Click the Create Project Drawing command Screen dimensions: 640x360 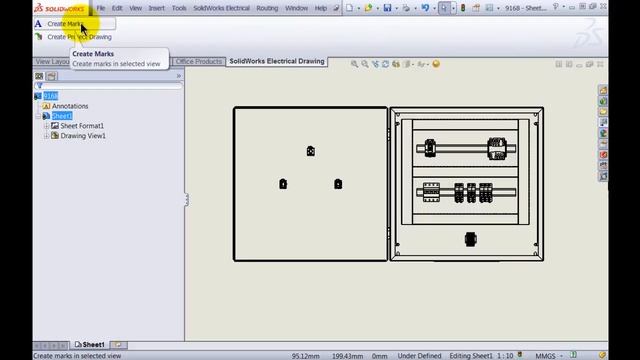74,37
